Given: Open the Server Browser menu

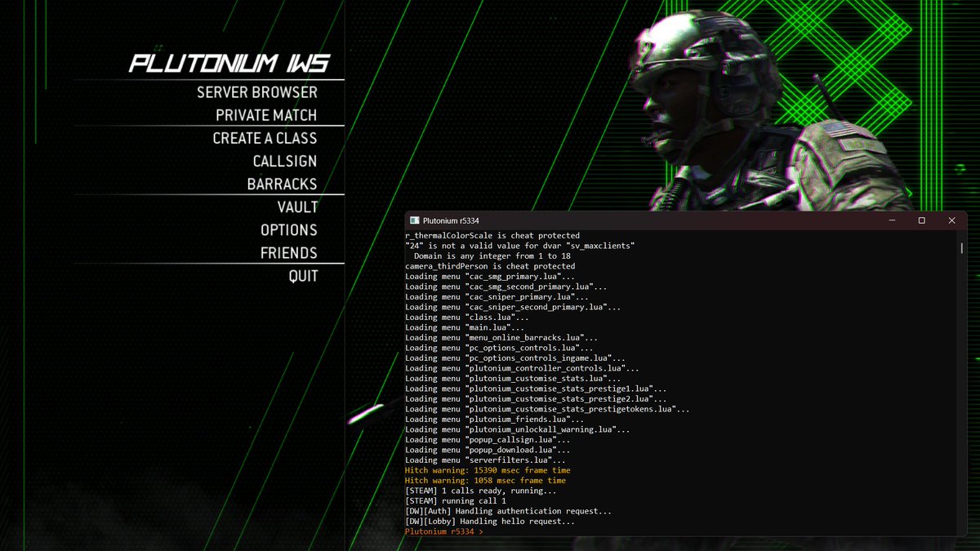Looking at the screenshot, I should tap(256, 92).
